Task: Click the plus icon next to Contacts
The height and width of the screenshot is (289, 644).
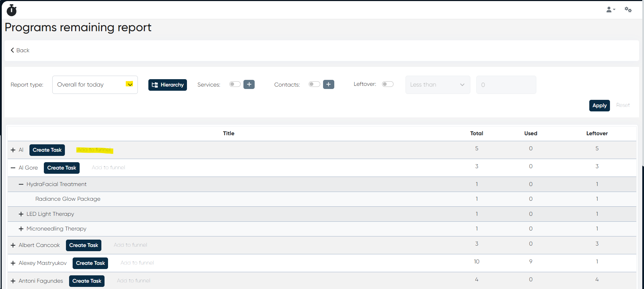Action: (x=328, y=84)
